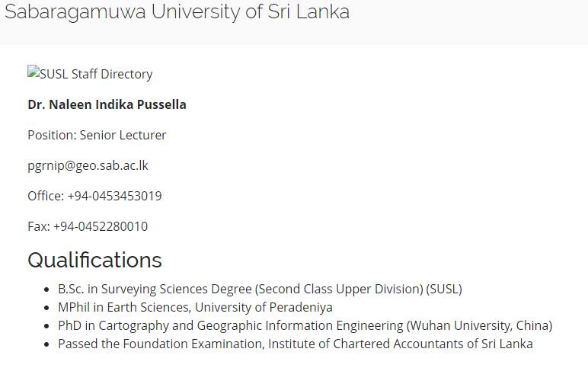This screenshot has height=368, width=588.
Task: Click the Fax number +94-0452280010
Action: 101,226
